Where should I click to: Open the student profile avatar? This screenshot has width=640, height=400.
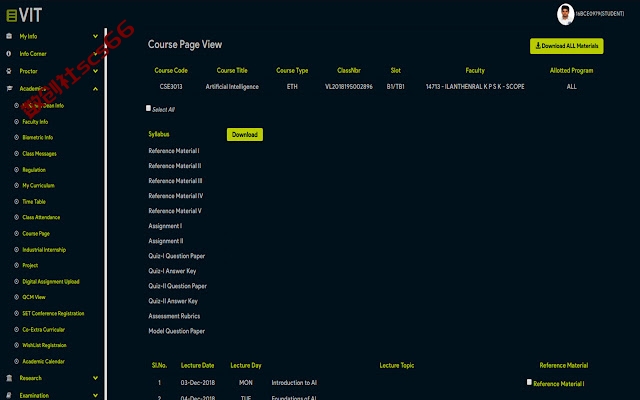(565, 14)
